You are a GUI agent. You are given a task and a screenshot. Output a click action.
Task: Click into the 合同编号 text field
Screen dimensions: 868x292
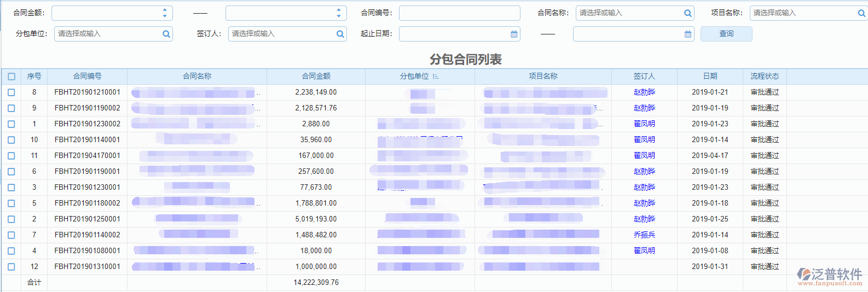point(459,13)
